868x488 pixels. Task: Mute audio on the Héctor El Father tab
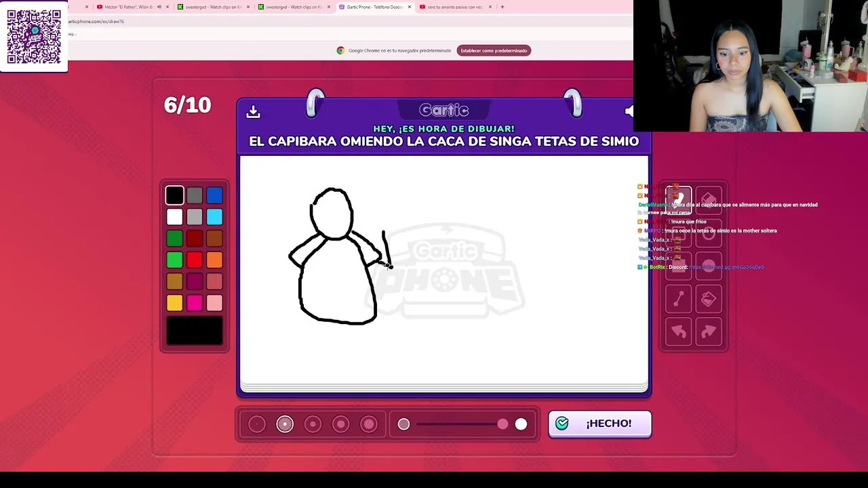click(x=159, y=7)
